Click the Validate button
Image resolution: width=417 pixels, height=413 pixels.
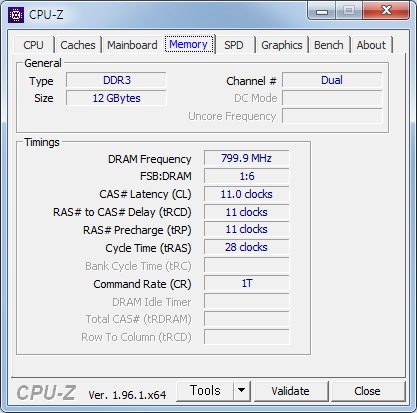290,391
